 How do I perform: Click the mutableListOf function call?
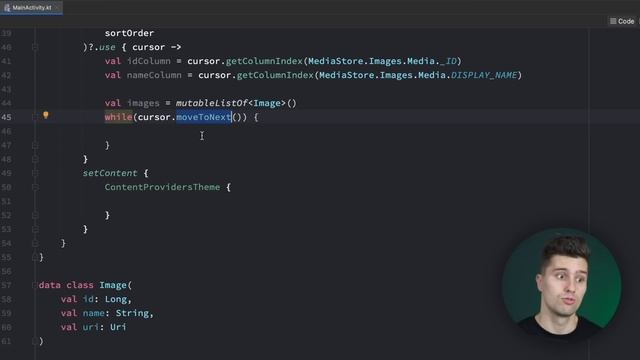(x=211, y=103)
